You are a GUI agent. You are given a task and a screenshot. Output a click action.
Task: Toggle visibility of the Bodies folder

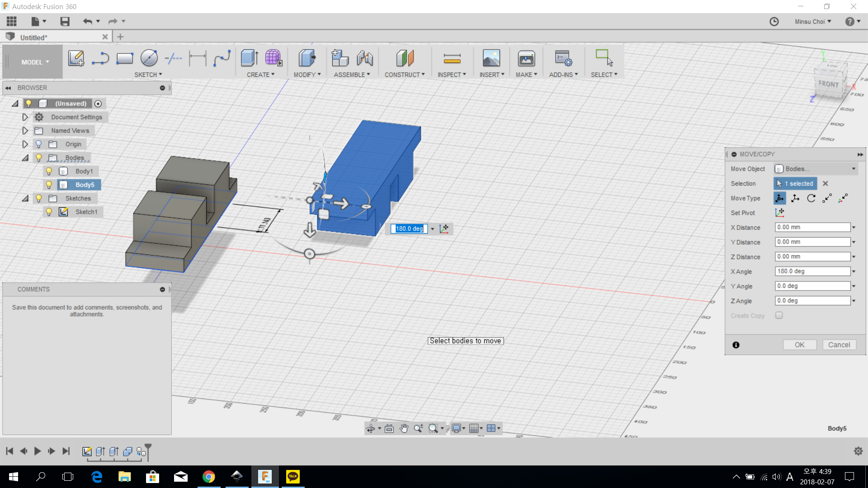(x=39, y=158)
